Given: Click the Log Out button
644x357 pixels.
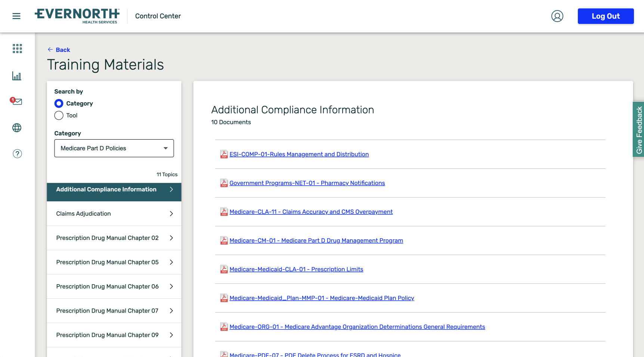Looking at the screenshot, I should (606, 16).
